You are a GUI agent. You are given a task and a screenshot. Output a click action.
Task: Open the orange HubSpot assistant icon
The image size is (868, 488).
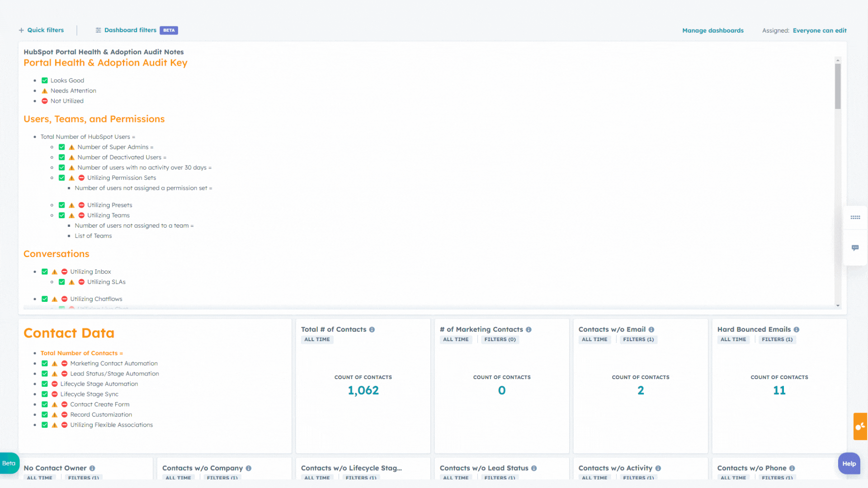click(860, 427)
